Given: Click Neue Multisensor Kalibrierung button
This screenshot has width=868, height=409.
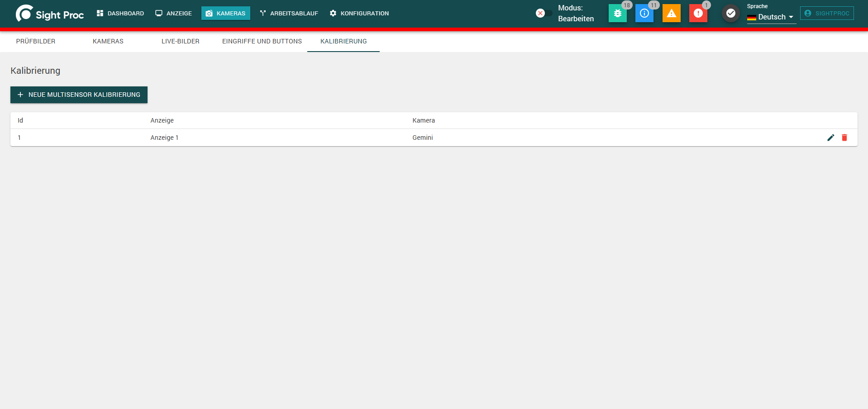Looking at the screenshot, I should pos(79,95).
